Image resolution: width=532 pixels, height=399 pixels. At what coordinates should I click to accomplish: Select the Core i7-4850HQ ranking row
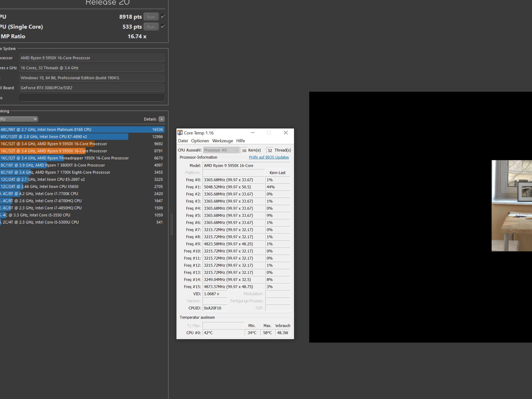point(82,208)
